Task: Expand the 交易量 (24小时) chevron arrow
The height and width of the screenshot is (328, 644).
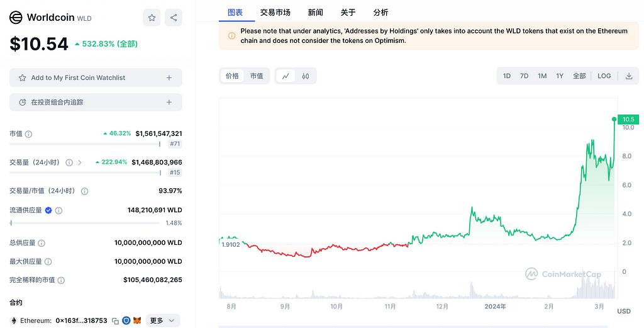Action: [x=79, y=162]
